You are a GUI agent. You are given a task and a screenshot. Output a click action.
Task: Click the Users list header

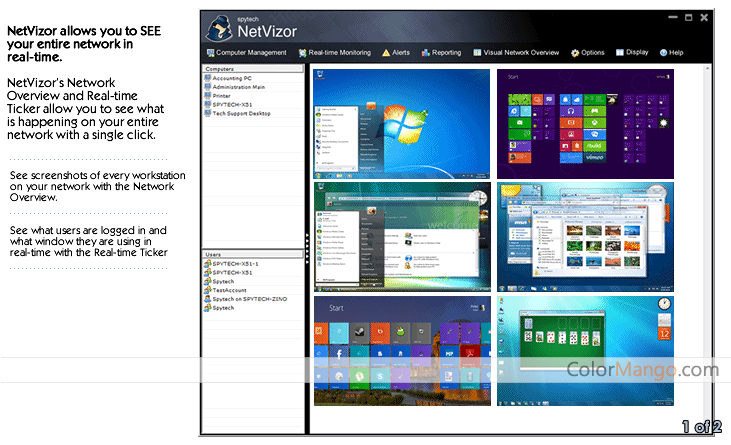click(x=253, y=254)
